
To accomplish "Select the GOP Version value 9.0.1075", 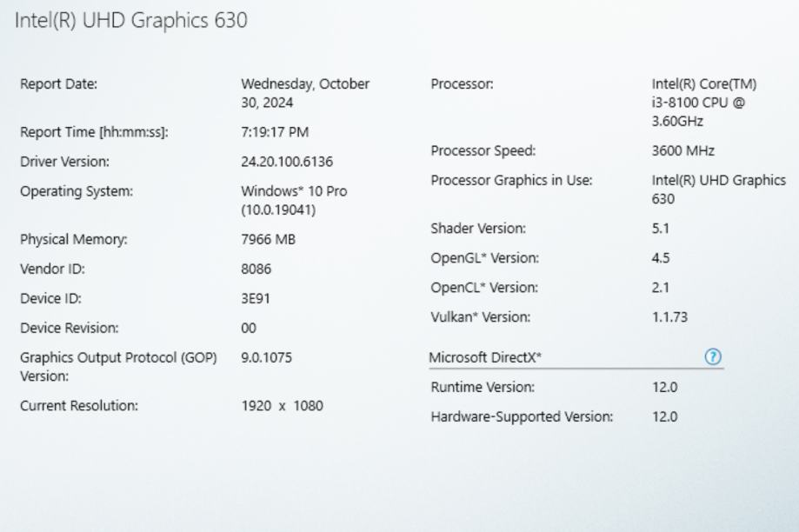I will pyautogui.click(x=266, y=357).
